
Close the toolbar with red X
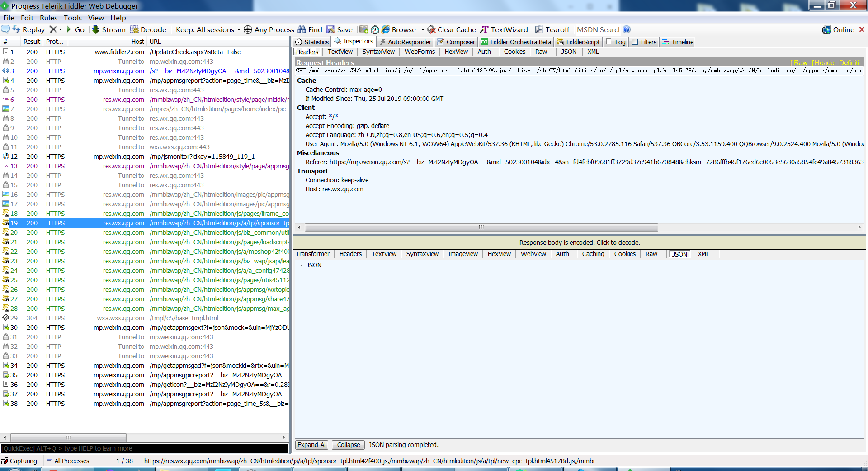[x=862, y=29]
